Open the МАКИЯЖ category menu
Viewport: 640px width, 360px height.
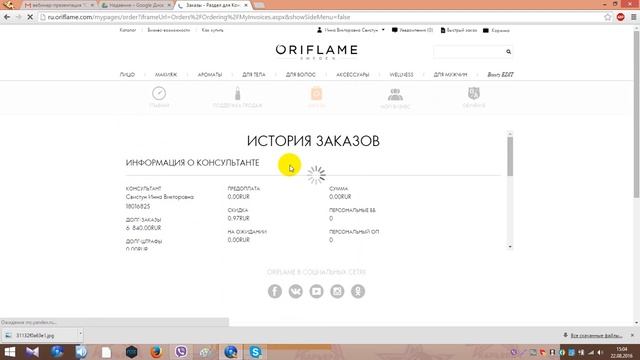pos(166,75)
